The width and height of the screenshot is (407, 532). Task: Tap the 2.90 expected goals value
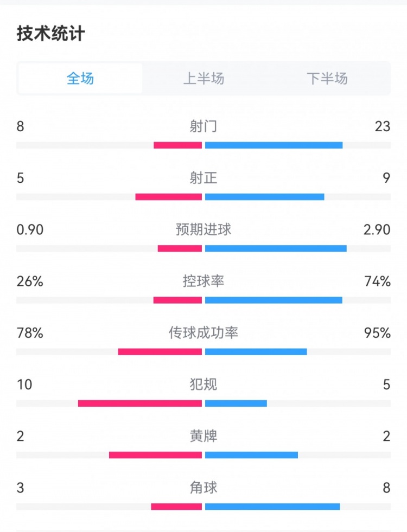pyautogui.click(x=377, y=229)
